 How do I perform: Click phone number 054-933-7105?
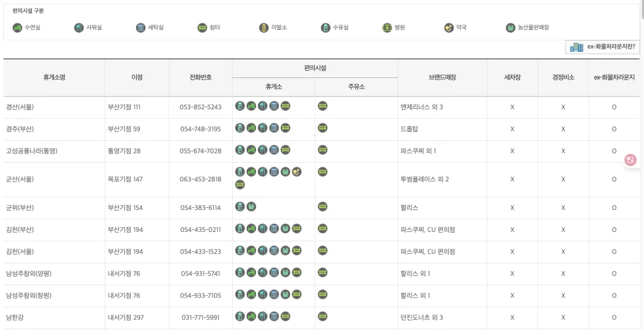(201, 295)
